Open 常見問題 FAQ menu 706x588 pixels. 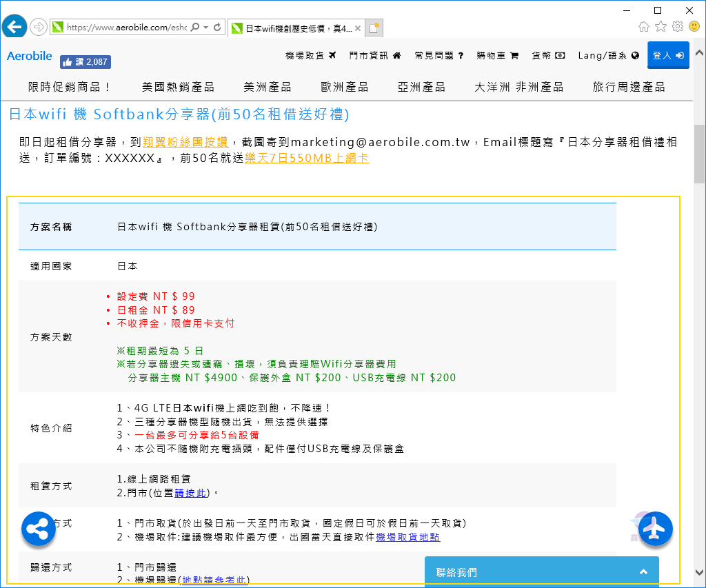[439, 55]
